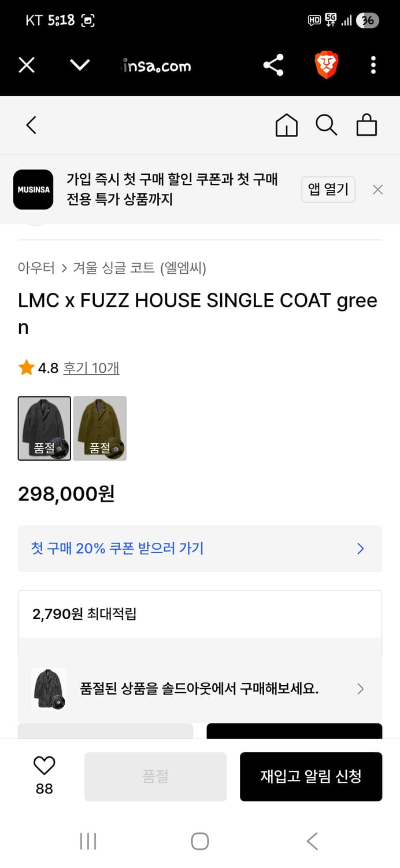Open the 겨울 싱글 코트 breadcrumb category
This screenshot has height=868, width=400.
[x=104, y=263]
